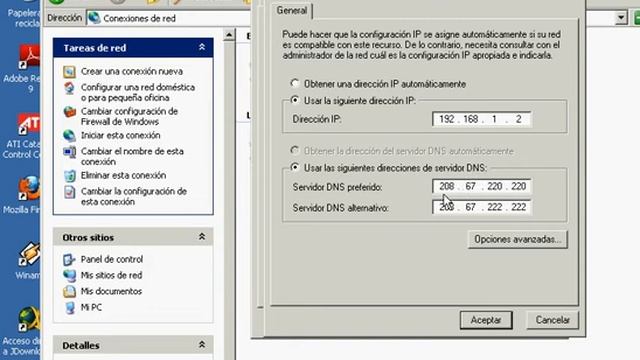Select the Adobe Reader 9 desktop icon
The height and width of the screenshot is (360, 640).
pos(29,57)
